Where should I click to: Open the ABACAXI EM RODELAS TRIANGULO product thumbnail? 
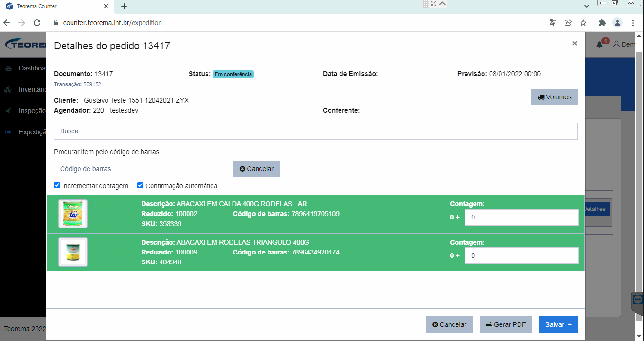click(x=73, y=252)
